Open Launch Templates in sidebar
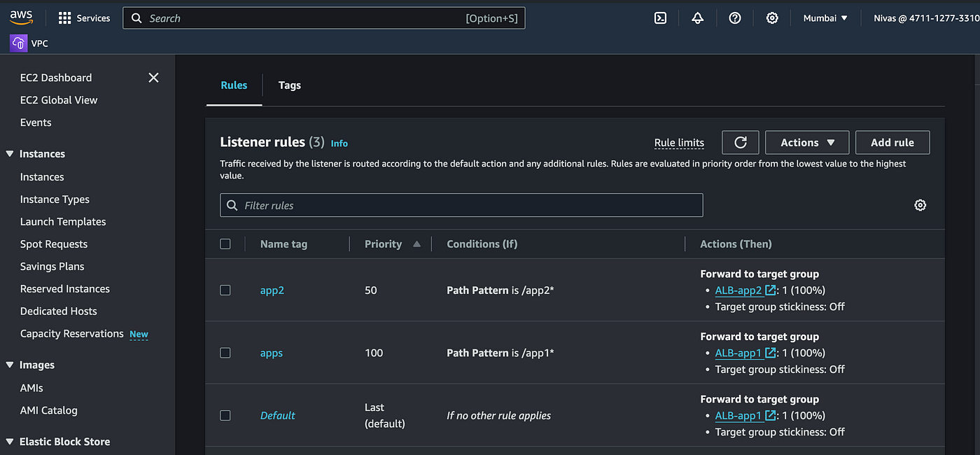980x455 pixels. pyautogui.click(x=63, y=222)
